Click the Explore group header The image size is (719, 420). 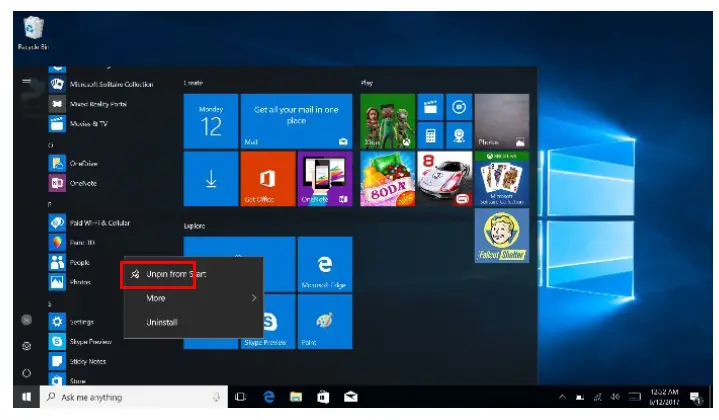[194, 226]
